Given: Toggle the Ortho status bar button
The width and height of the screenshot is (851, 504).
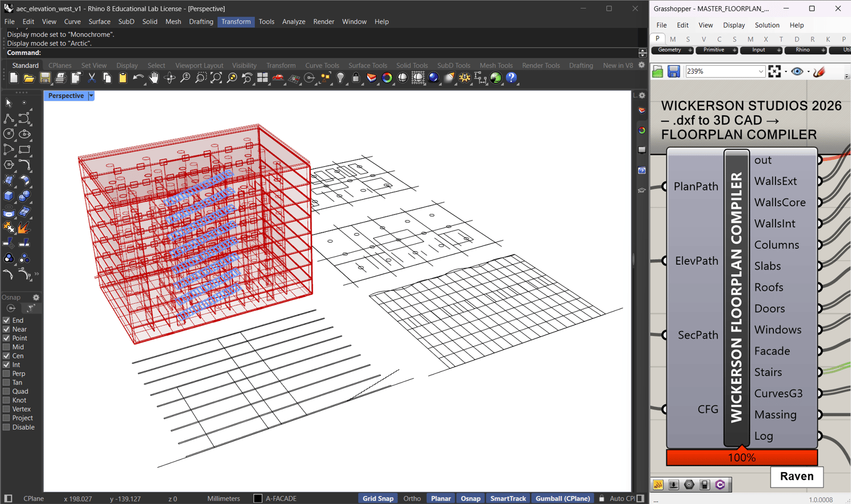Looking at the screenshot, I should 412,498.
